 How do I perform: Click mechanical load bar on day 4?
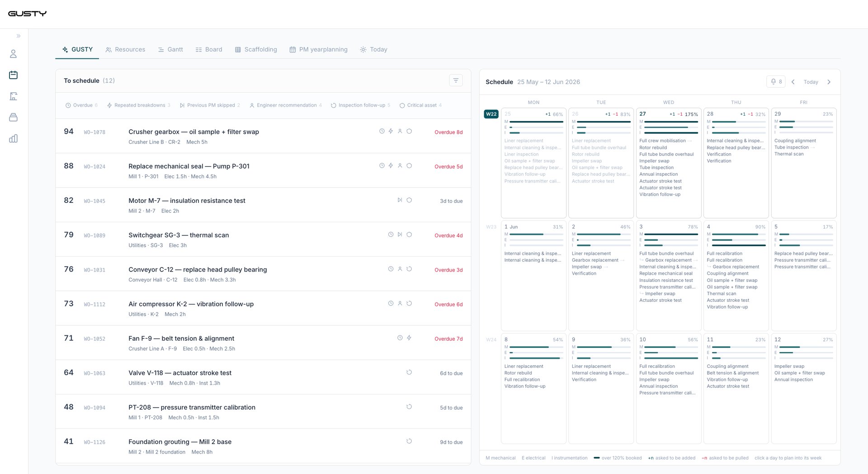(x=739, y=235)
